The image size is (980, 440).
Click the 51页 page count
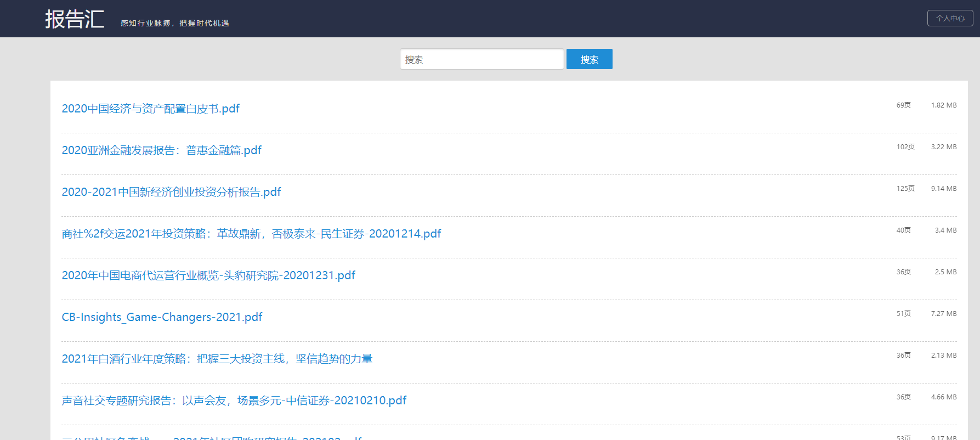tap(903, 314)
